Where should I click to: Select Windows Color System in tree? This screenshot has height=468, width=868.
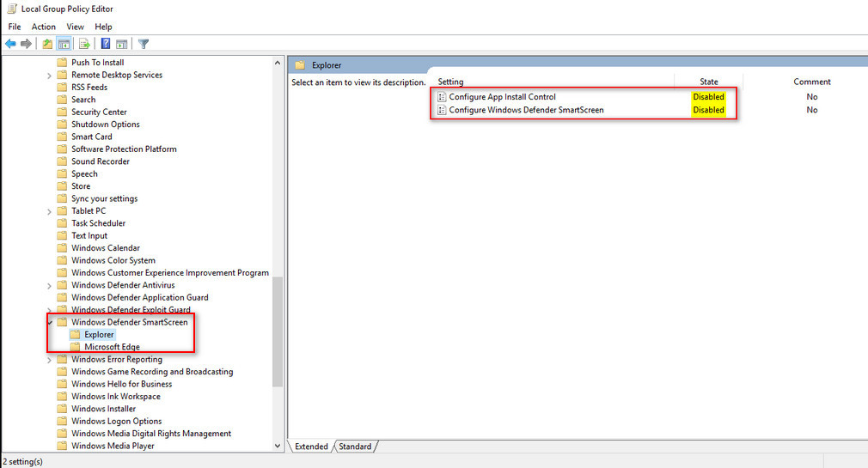[x=113, y=260]
